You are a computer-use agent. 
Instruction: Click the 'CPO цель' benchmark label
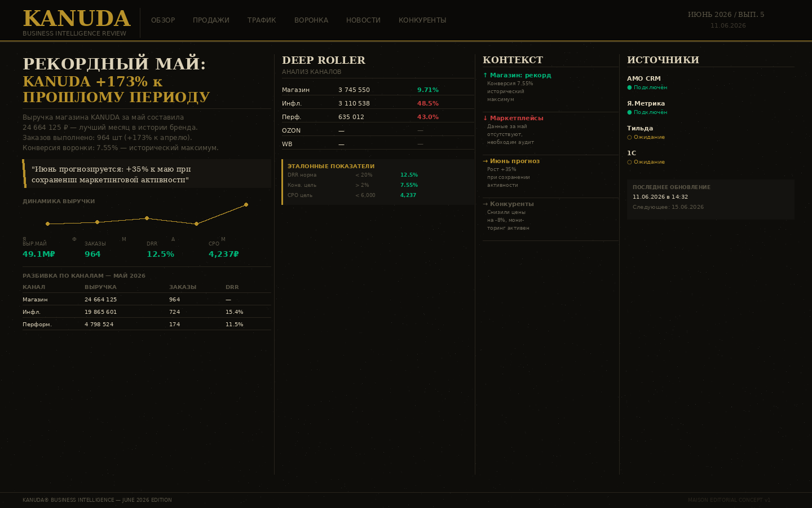click(x=300, y=195)
